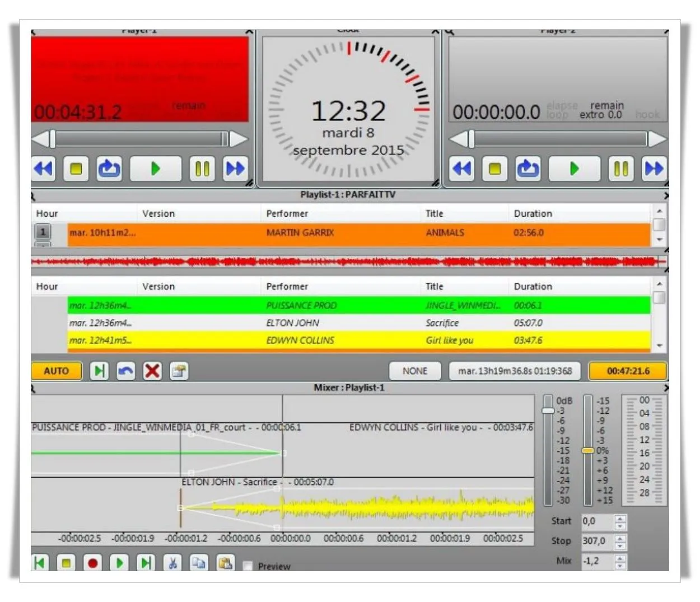Click the Version column header in upper playlist

(x=158, y=213)
